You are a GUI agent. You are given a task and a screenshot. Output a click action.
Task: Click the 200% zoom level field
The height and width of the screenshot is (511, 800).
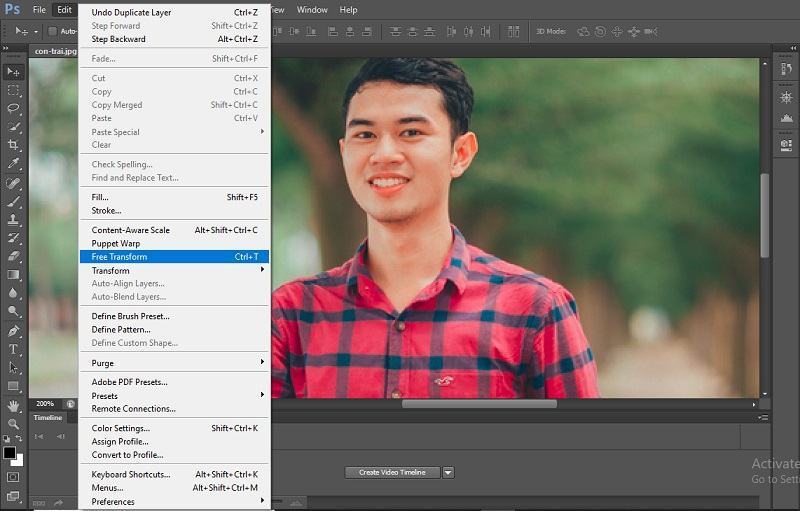(45, 403)
